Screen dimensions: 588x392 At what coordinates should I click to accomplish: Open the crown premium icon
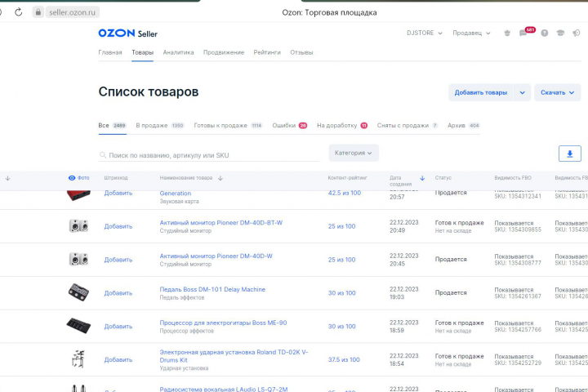(x=507, y=33)
